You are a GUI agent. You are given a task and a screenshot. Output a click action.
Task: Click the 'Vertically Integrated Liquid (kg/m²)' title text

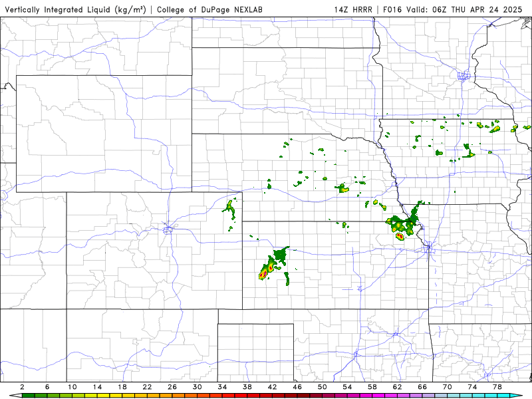point(75,10)
